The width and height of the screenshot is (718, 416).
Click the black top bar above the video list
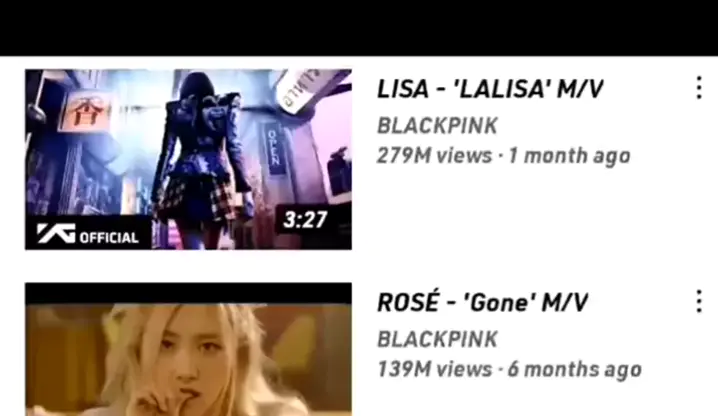click(359, 28)
